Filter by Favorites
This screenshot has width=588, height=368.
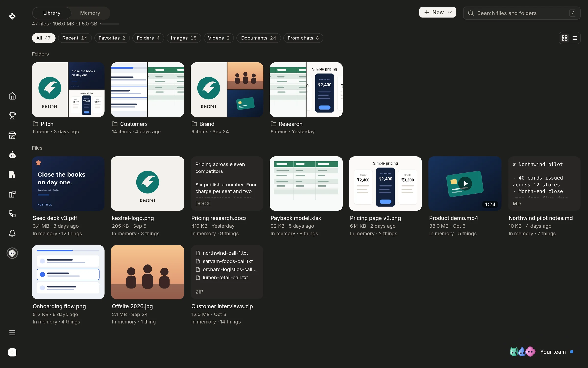tap(112, 38)
